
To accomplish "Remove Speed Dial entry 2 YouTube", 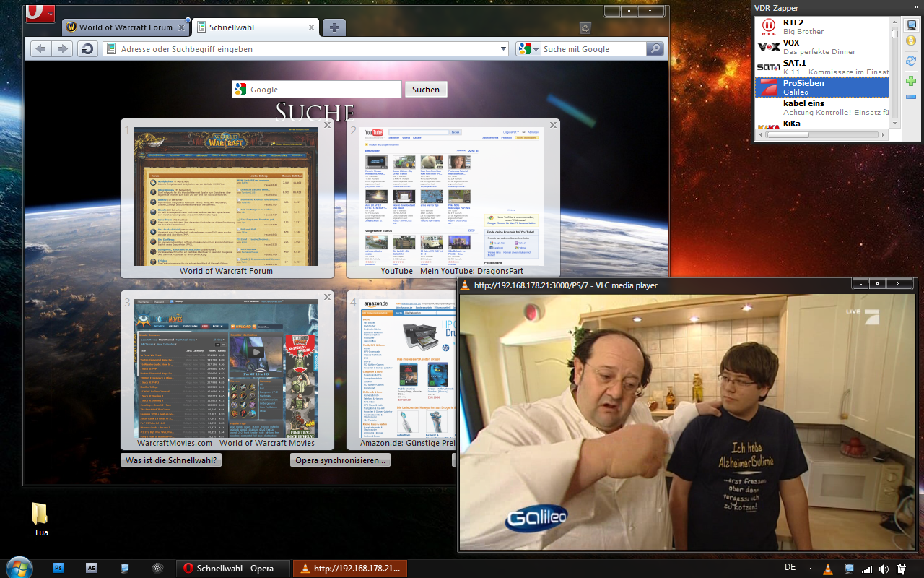I will click(554, 125).
